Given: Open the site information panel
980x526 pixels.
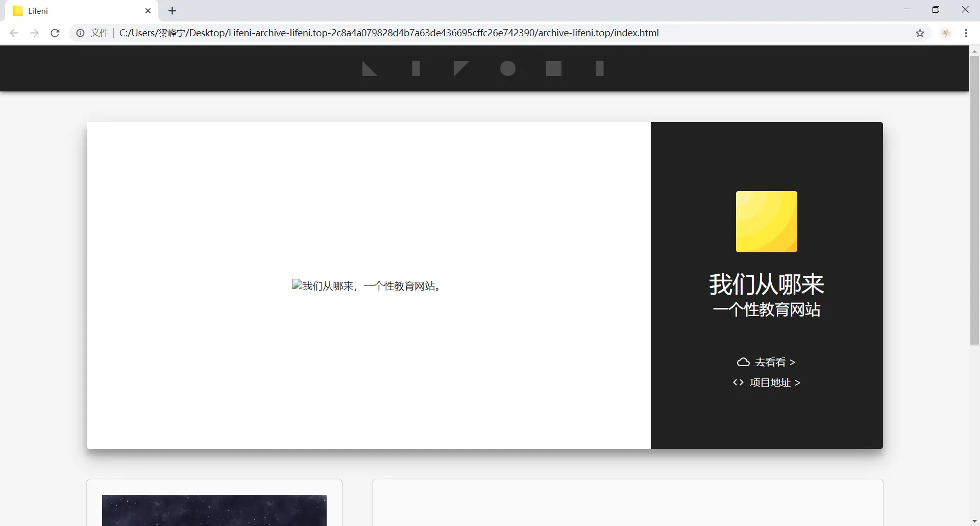Looking at the screenshot, I should [x=80, y=33].
